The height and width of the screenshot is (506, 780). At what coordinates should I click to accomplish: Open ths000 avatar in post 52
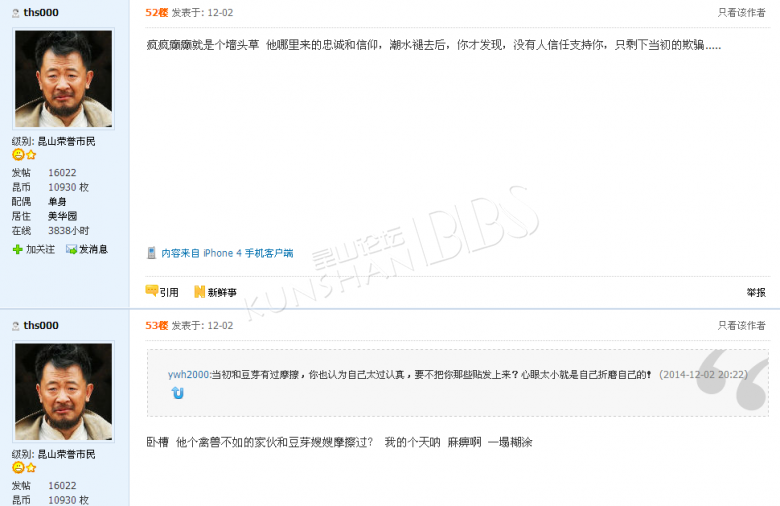point(64,79)
